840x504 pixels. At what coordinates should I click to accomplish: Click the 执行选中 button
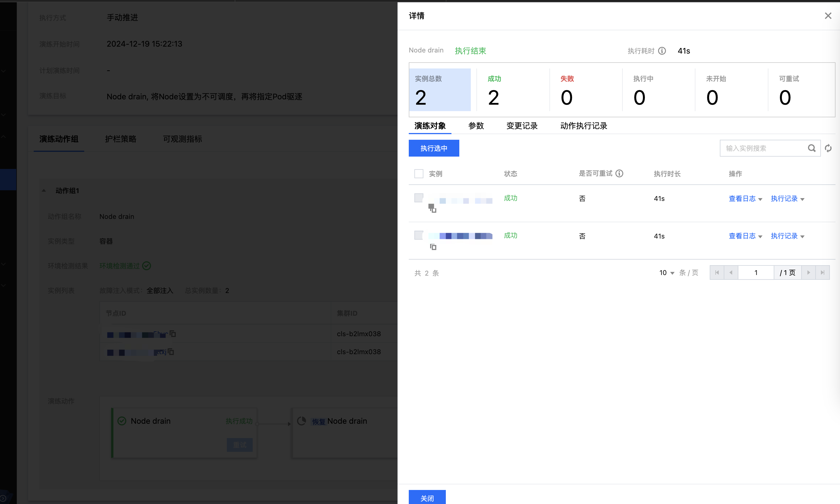[x=433, y=148]
